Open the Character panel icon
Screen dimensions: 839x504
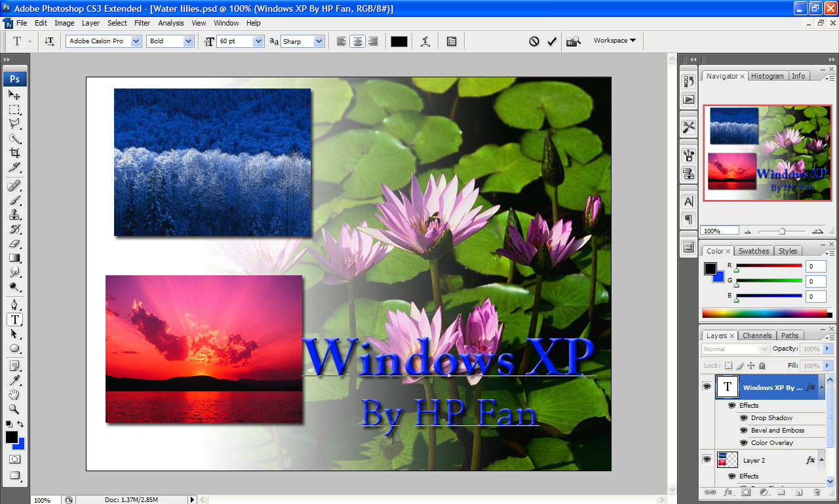(688, 202)
